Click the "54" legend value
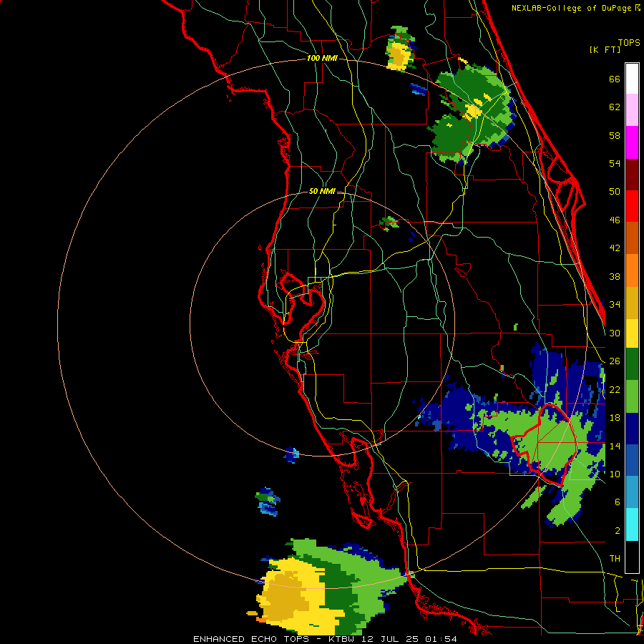 tap(615, 163)
